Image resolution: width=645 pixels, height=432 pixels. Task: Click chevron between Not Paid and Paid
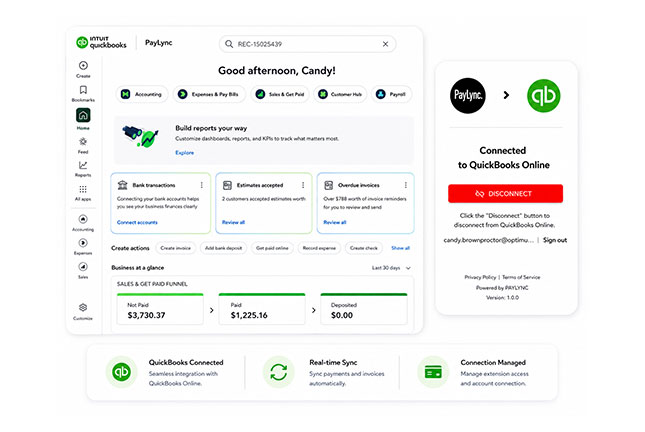point(211,310)
